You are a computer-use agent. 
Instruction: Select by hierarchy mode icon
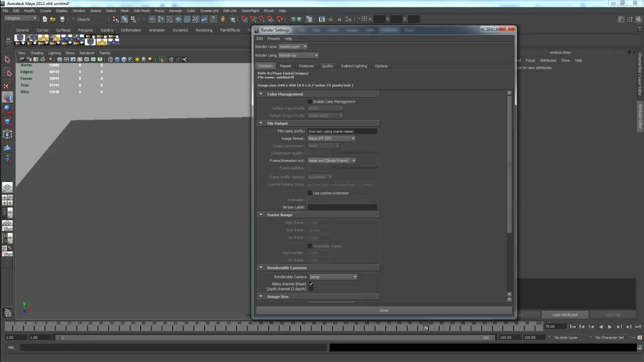(x=116, y=19)
